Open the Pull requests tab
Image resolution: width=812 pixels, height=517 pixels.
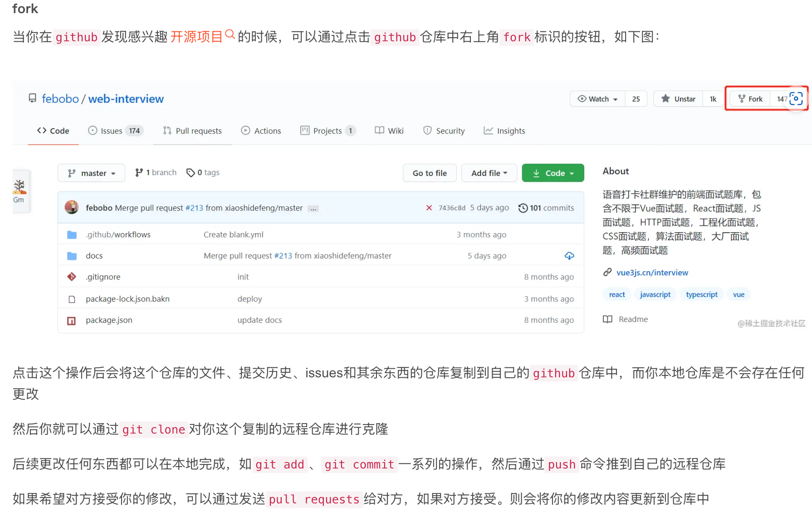(192, 131)
